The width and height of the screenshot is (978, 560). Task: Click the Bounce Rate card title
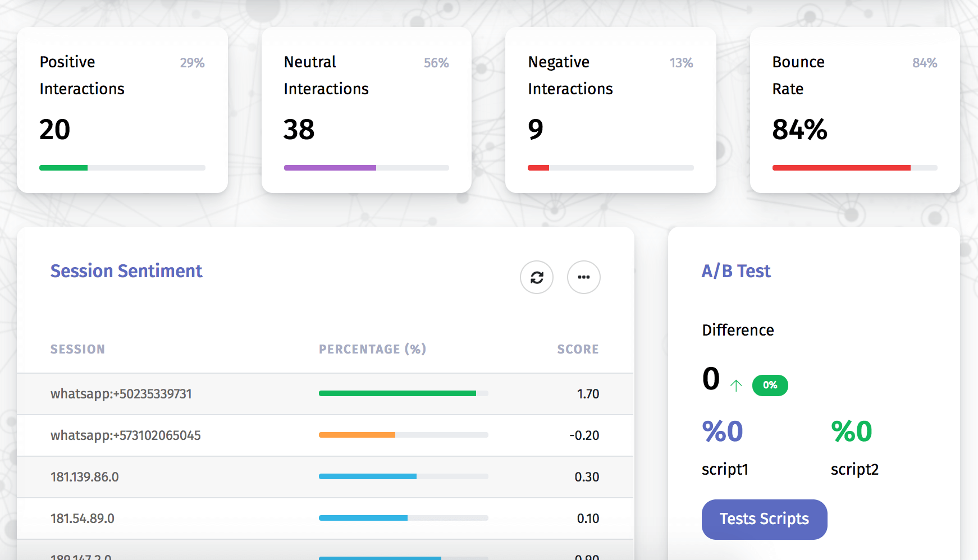(798, 75)
